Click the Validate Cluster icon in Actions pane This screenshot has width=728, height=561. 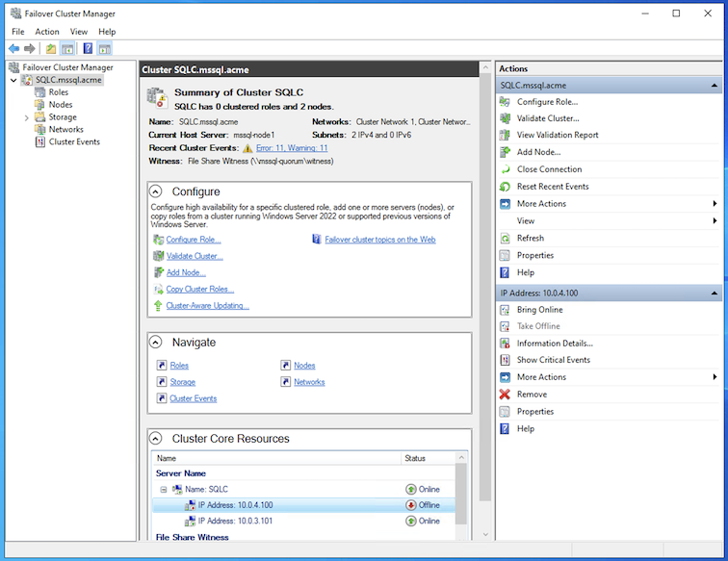click(505, 118)
